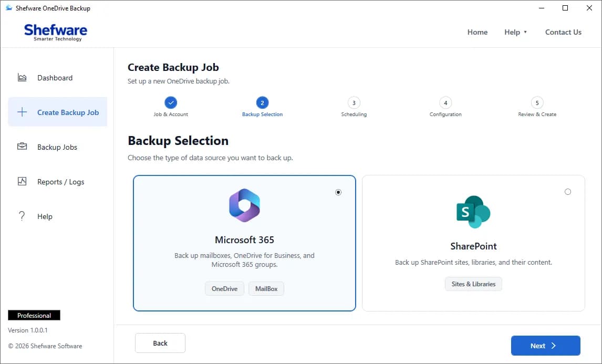The width and height of the screenshot is (602, 364).
Task: Open the Contact Us link
Action: pos(563,32)
